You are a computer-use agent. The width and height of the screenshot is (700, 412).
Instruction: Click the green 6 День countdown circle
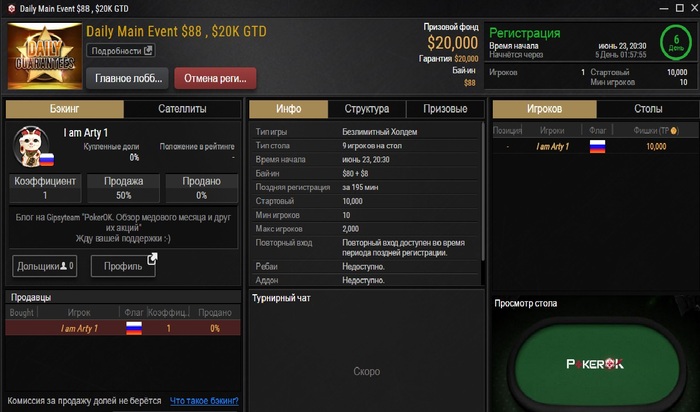pyautogui.click(x=676, y=43)
